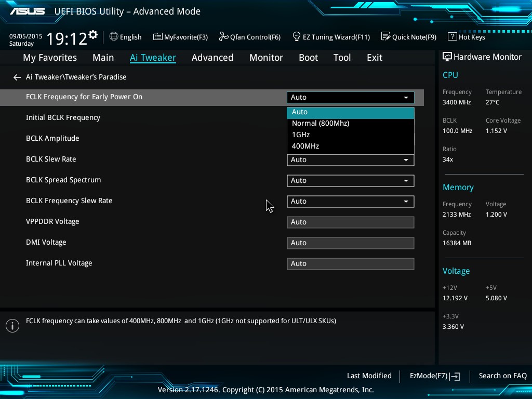Choose Normal (800Mhz) FCLK option

[x=351, y=123]
